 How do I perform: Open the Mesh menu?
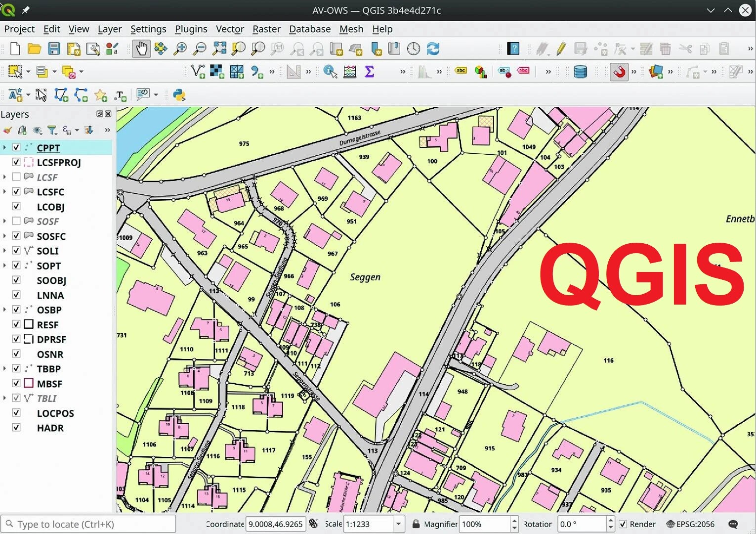point(351,29)
